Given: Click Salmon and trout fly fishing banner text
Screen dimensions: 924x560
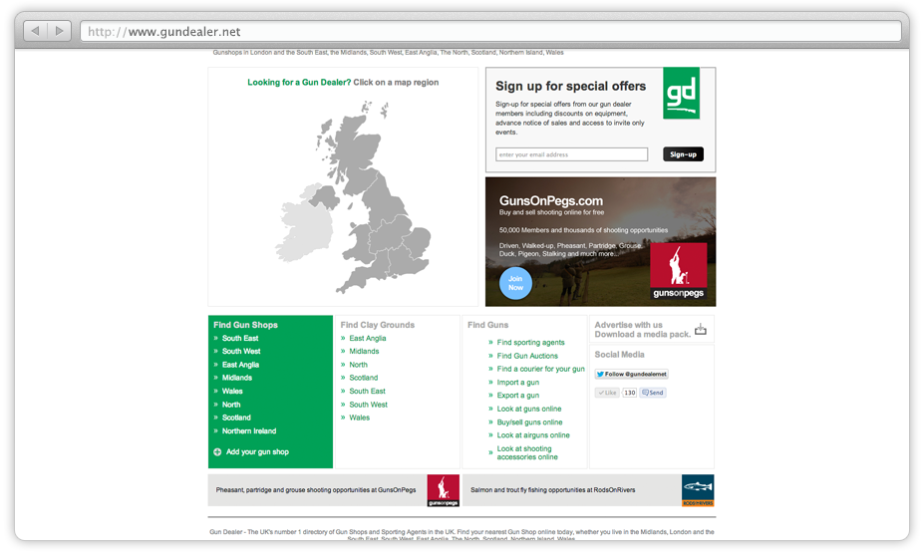Looking at the screenshot, I should pyautogui.click(x=553, y=490).
